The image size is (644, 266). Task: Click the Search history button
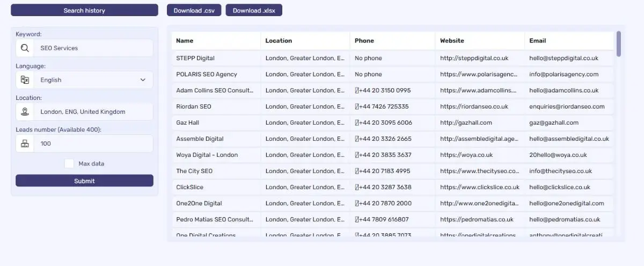tap(84, 10)
